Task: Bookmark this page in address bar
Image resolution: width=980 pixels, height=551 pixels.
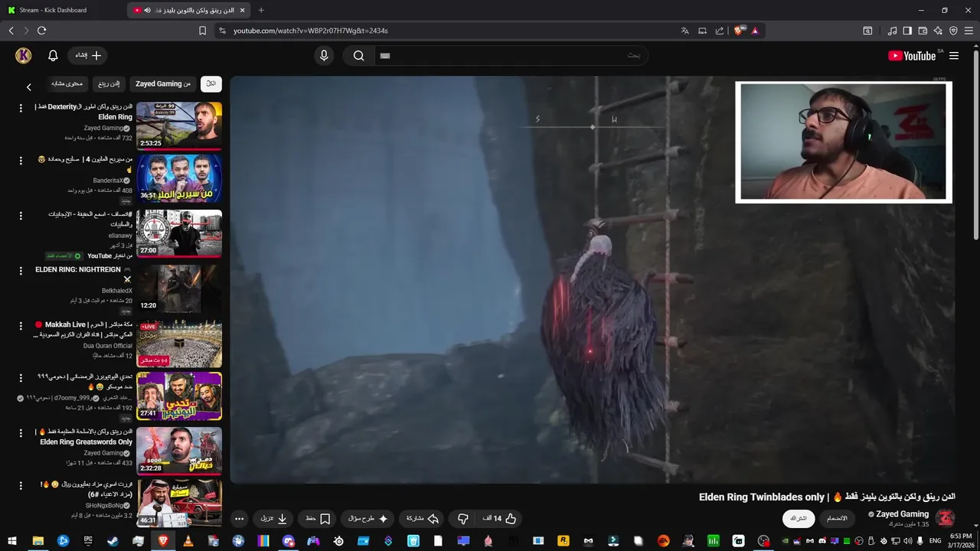Action: [202, 31]
